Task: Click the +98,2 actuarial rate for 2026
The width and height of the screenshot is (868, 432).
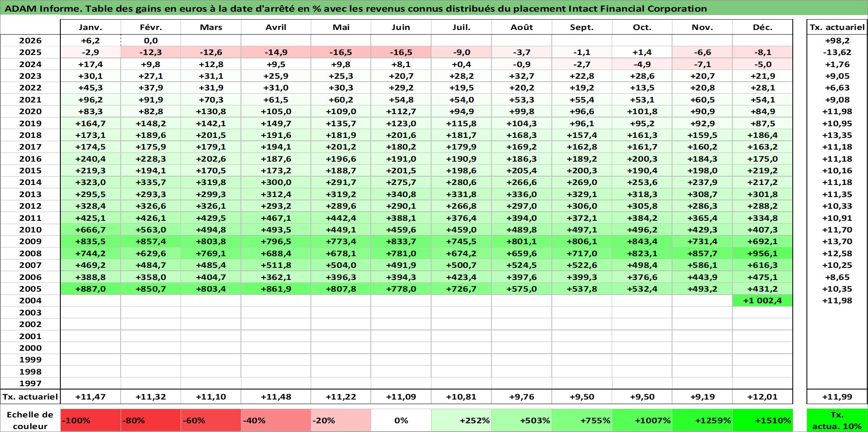Action: pos(837,40)
